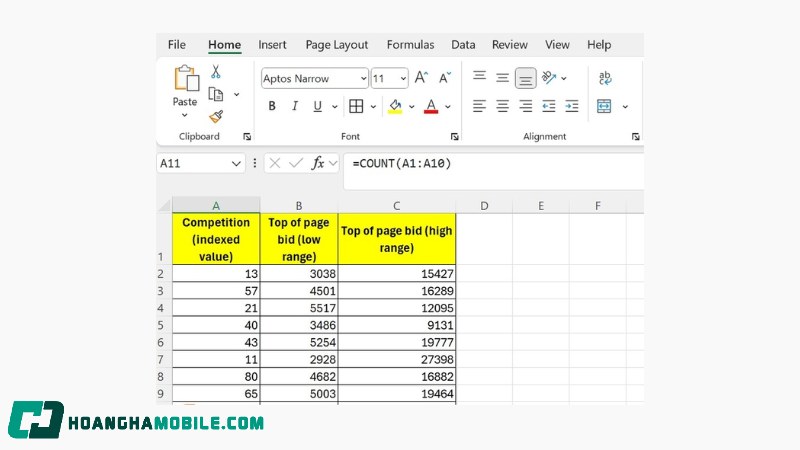The image size is (800, 450).
Task: Click the Merge & Center icon
Action: click(x=604, y=106)
